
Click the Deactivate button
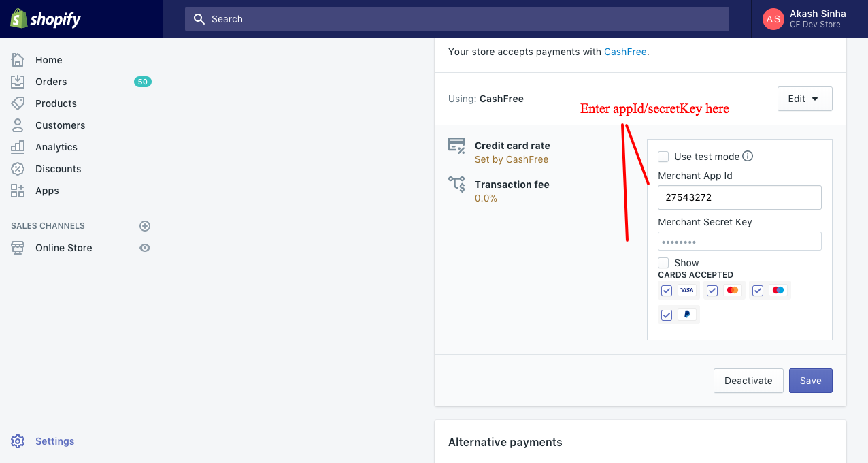click(748, 381)
